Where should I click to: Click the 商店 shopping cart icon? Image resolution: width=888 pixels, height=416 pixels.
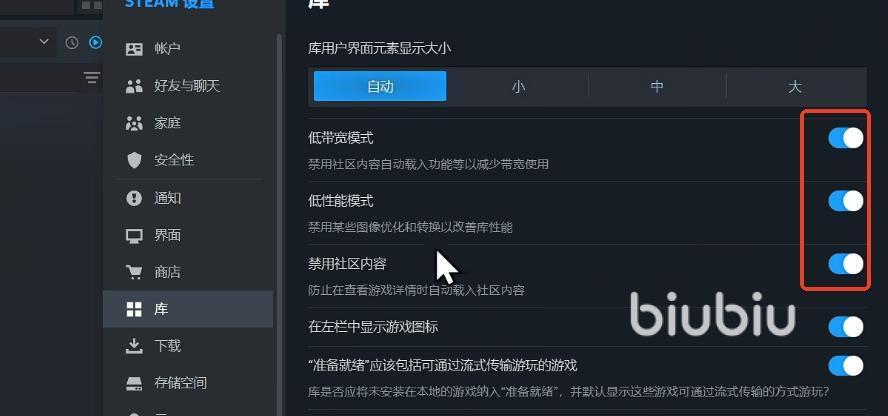(x=134, y=272)
